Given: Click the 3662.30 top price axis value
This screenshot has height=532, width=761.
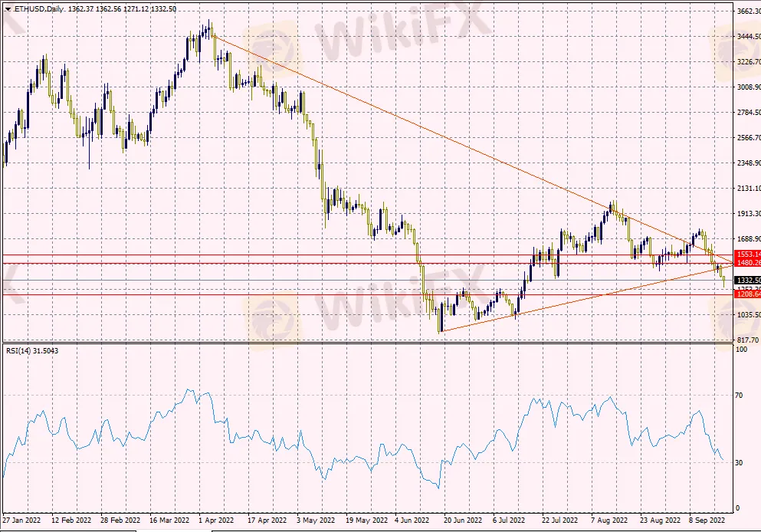Looking at the screenshot, I should (747, 11).
